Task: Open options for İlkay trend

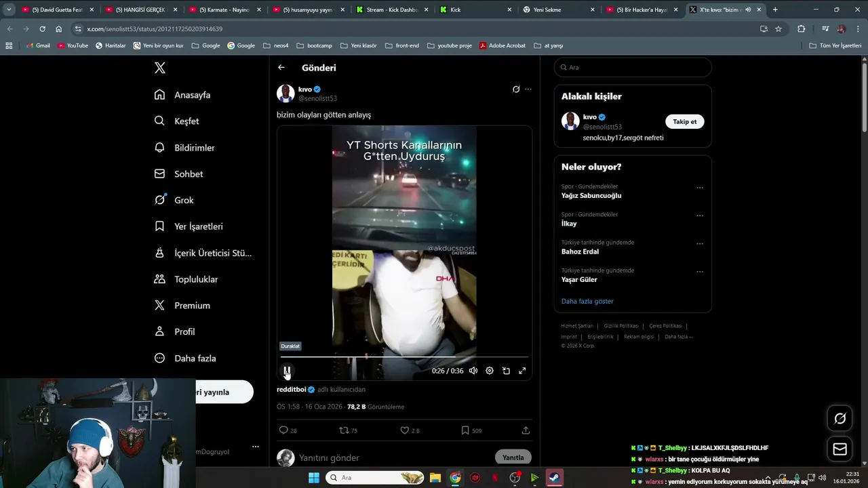Action: tap(700, 216)
